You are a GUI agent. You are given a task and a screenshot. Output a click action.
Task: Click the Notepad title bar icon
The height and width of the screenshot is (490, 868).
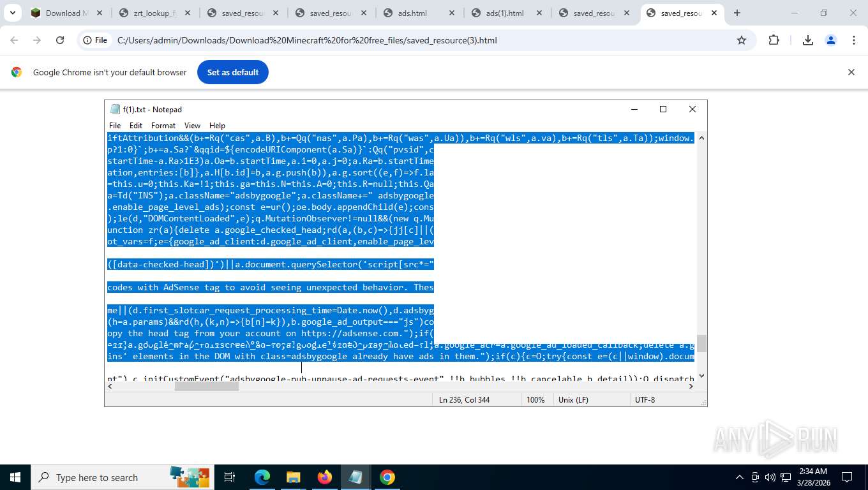[x=115, y=109]
